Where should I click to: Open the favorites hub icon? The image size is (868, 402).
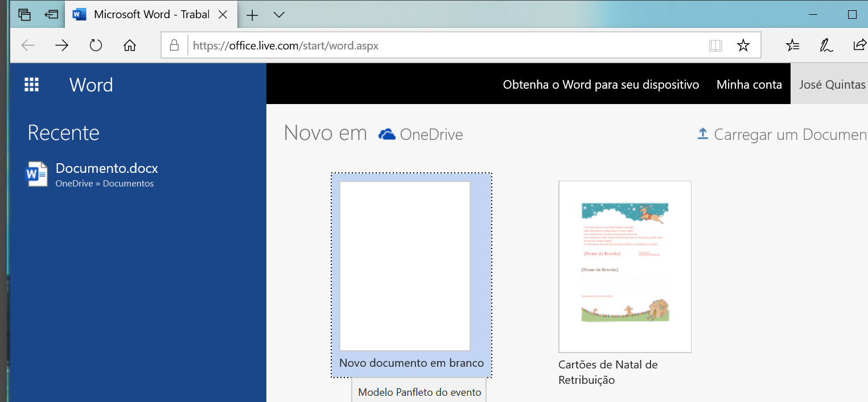tap(792, 45)
